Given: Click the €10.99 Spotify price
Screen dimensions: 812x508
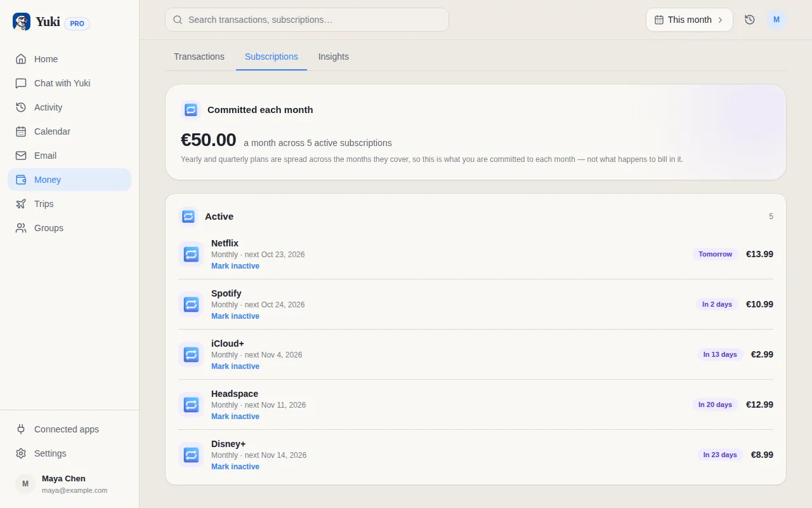Looking at the screenshot, I should pyautogui.click(x=759, y=304).
